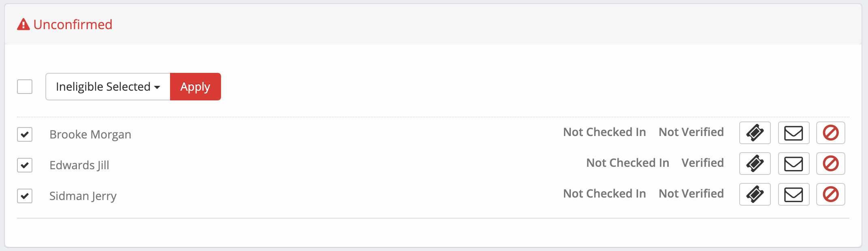Click the ticket icon for Brooke Morgan
Viewport: 868px width, 251px height.
[755, 133]
